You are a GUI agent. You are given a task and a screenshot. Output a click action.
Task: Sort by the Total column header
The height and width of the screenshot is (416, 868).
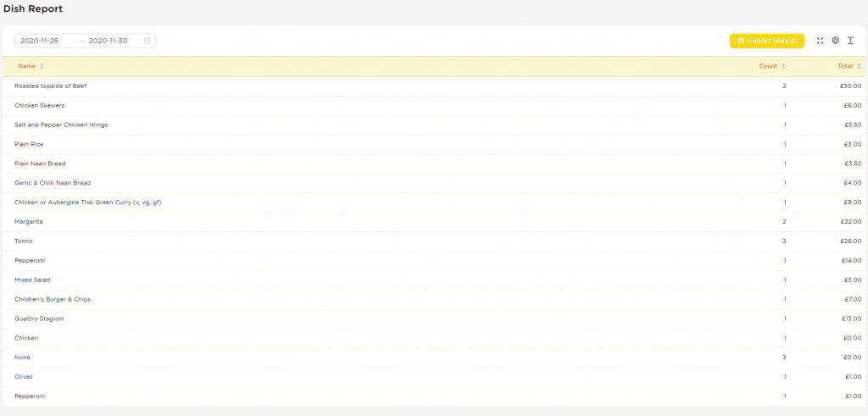coord(845,66)
